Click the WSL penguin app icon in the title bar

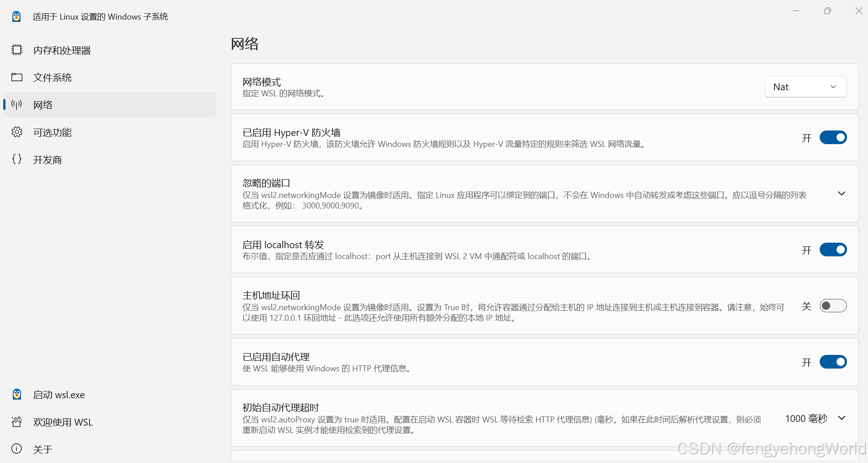[16, 16]
